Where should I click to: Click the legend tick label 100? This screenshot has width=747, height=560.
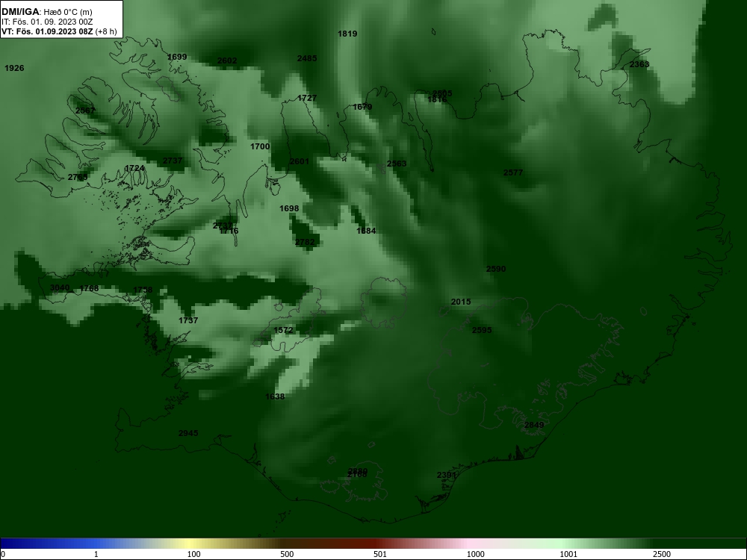pos(194,554)
